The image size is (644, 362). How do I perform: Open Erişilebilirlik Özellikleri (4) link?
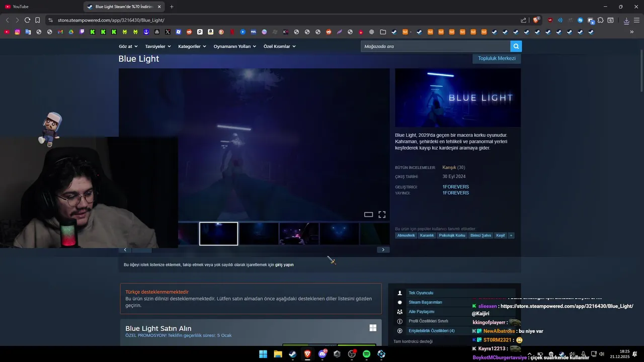431,330
